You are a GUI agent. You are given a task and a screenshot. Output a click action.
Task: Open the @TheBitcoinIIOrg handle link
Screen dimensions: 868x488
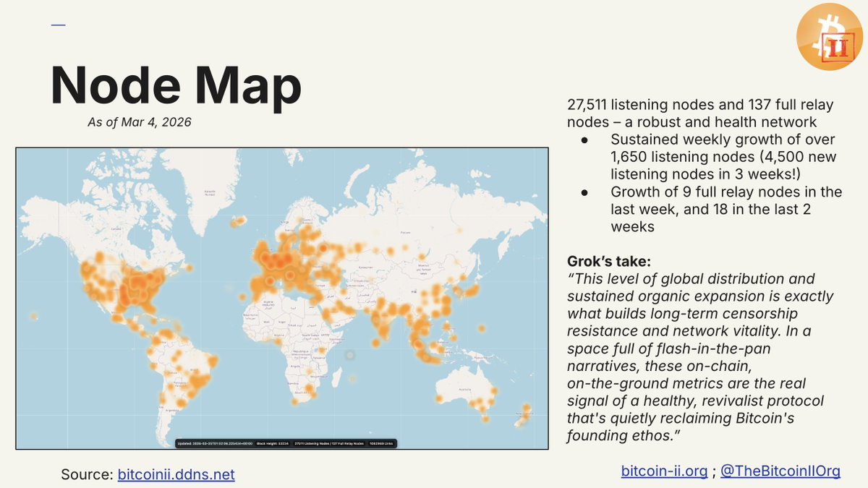coord(780,471)
